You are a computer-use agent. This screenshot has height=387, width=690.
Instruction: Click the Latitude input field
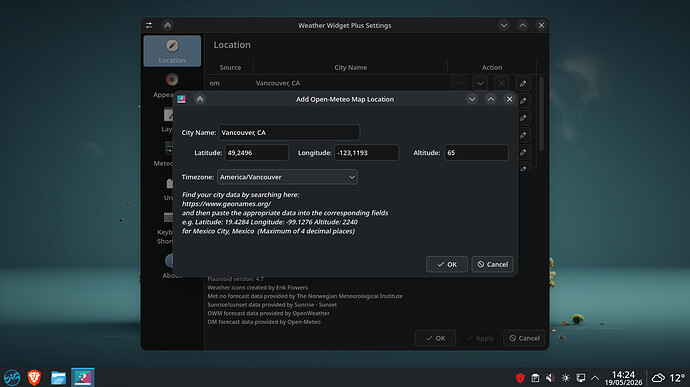(257, 153)
